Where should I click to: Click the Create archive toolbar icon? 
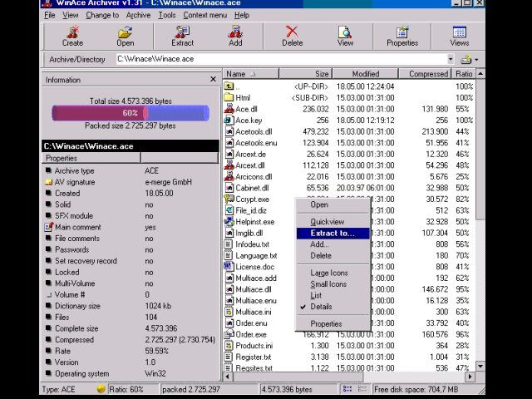pyautogui.click(x=72, y=32)
